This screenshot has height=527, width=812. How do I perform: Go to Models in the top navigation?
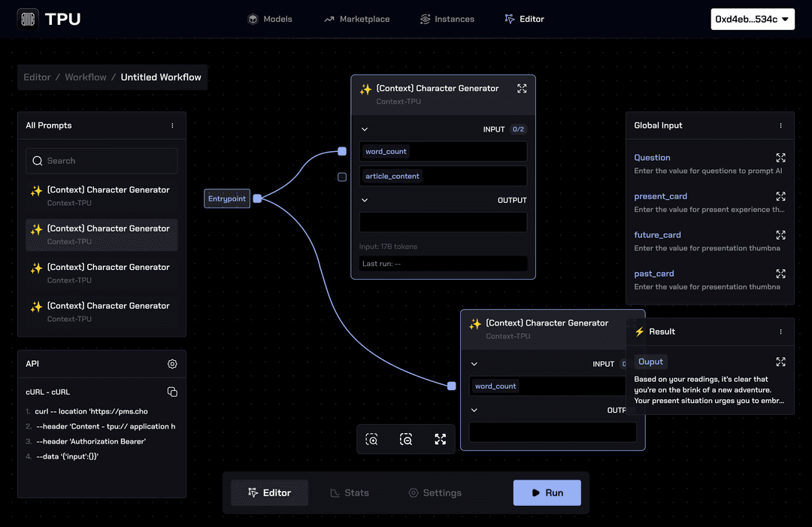point(270,19)
